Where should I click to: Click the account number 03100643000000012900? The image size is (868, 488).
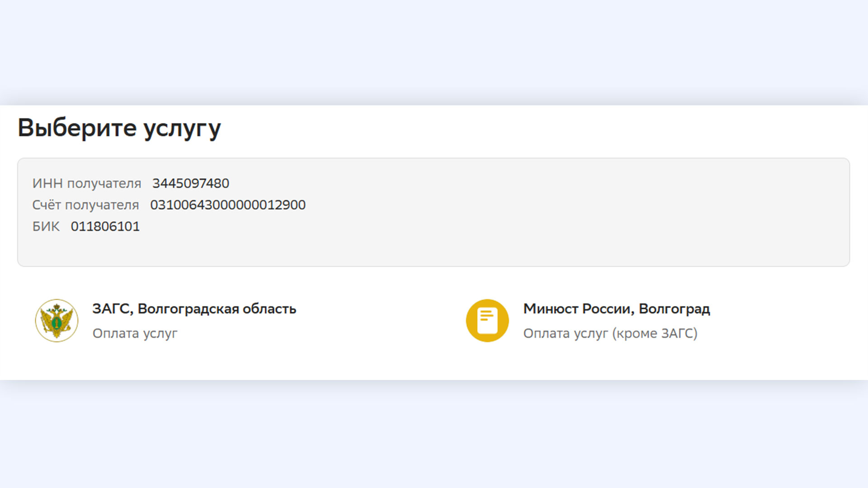tap(228, 205)
